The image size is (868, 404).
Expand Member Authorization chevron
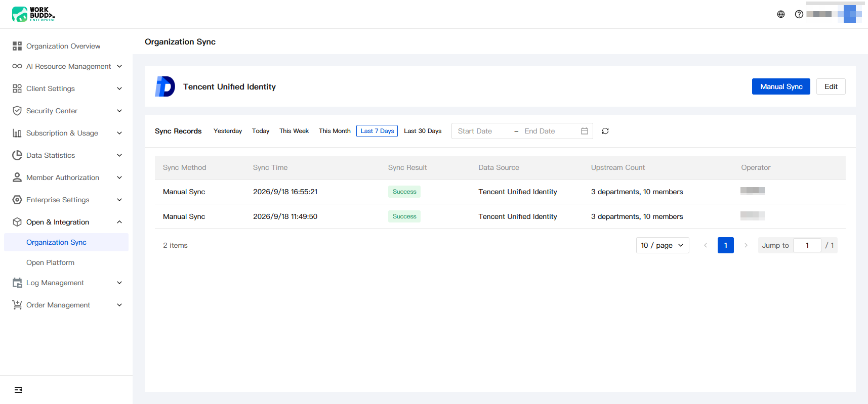[x=119, y=177]
